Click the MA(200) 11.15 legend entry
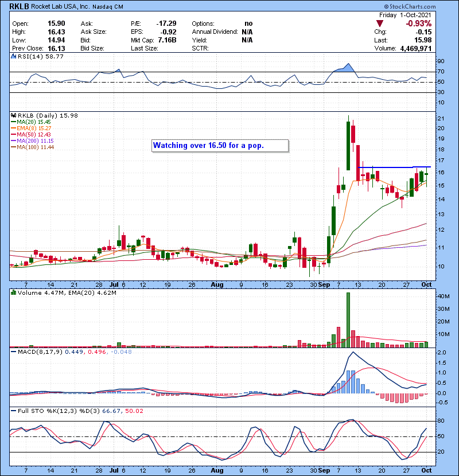Screen dimensions: 459x476 tap(32, 141)
